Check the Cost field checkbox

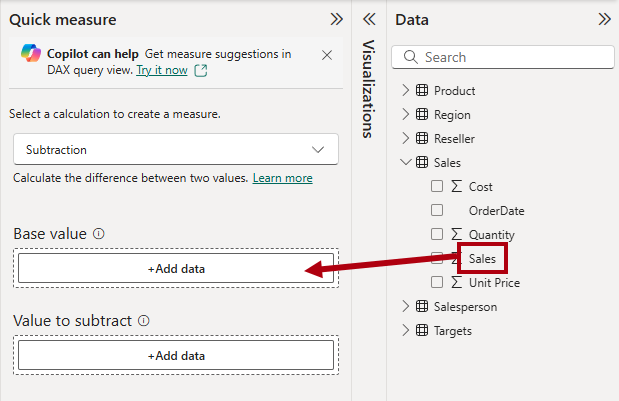(x=437, y=186)
